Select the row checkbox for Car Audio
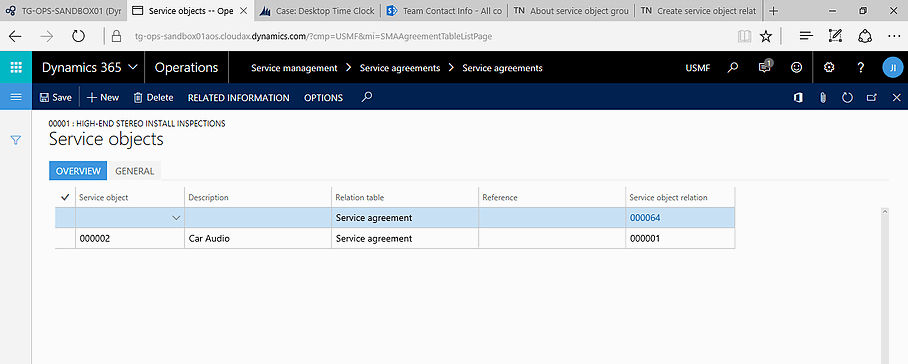This screenshot has height=364, width=908. coord(65,238)
